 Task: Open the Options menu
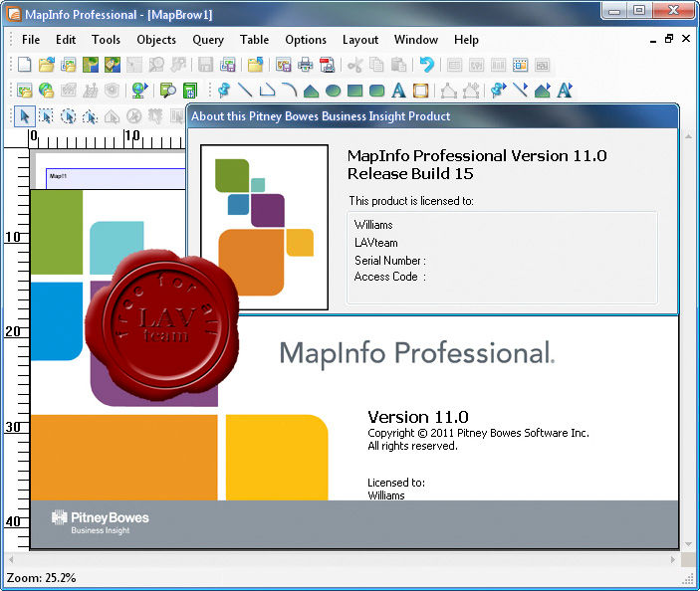point(306,40)
